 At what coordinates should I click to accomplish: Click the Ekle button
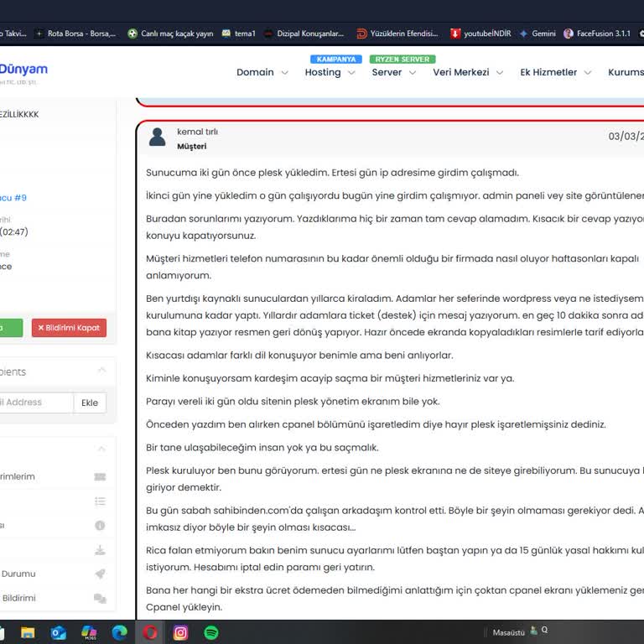click(90, 402)
